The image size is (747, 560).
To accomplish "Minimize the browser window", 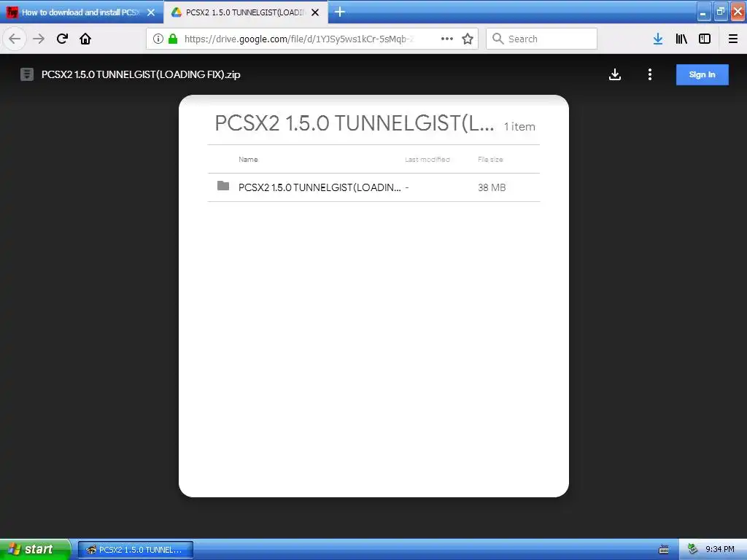I will point(704,12).
